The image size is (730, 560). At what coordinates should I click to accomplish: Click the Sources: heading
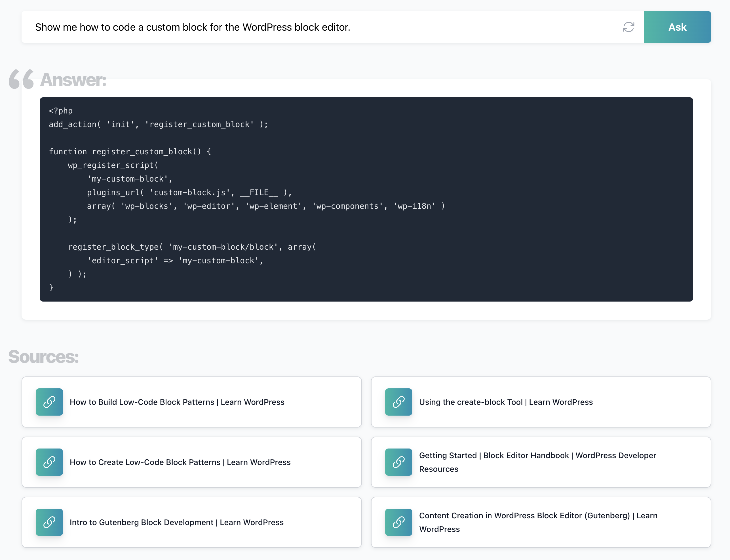pyautogui.click(x=43, y=357)
